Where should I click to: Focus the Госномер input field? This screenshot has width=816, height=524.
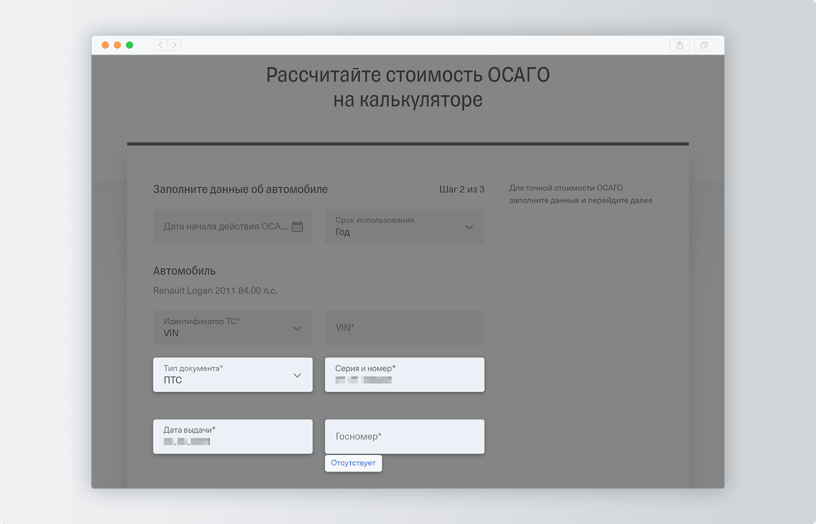[x=405, y=437]
